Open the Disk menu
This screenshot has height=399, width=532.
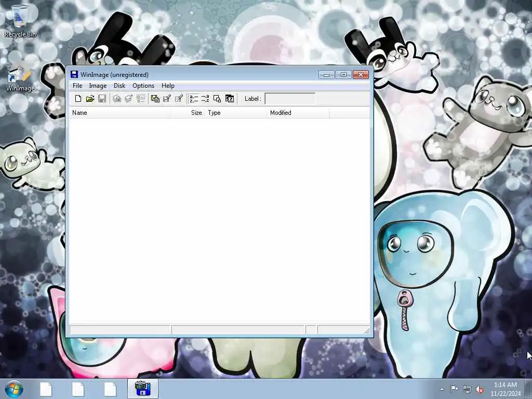pyautogui.click(x=119, y=86)
